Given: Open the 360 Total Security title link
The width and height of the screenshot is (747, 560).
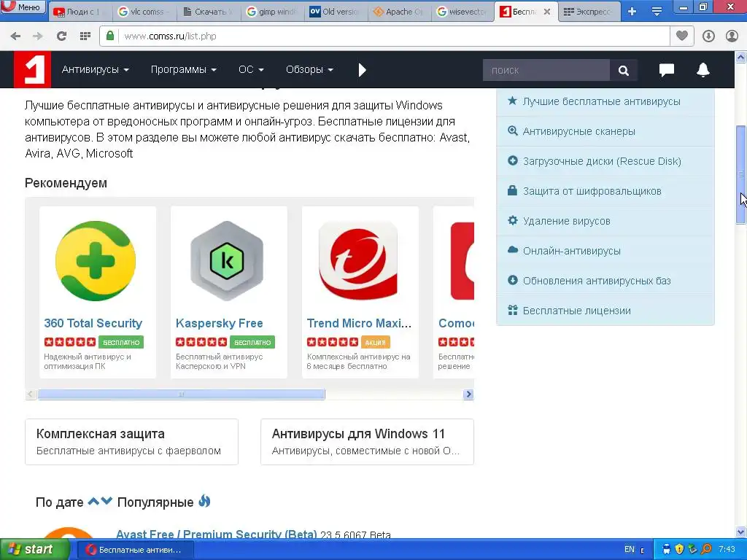Looking at the screenshot, I should click(x=93, y=323).
